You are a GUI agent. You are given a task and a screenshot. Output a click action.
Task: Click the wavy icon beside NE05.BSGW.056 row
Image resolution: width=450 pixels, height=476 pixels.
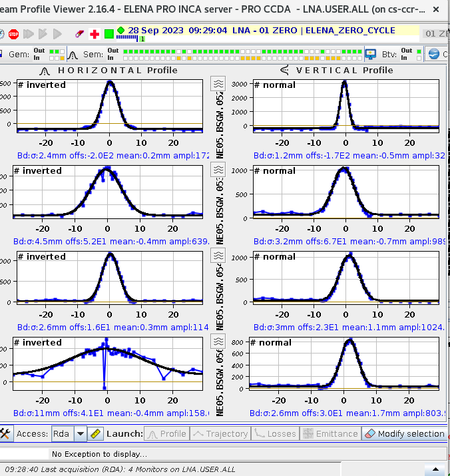pos(218,342)
